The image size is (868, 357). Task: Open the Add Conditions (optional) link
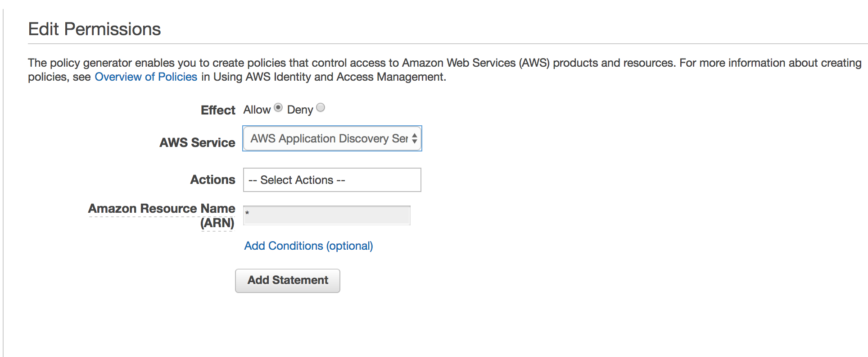tap(309, 246)
